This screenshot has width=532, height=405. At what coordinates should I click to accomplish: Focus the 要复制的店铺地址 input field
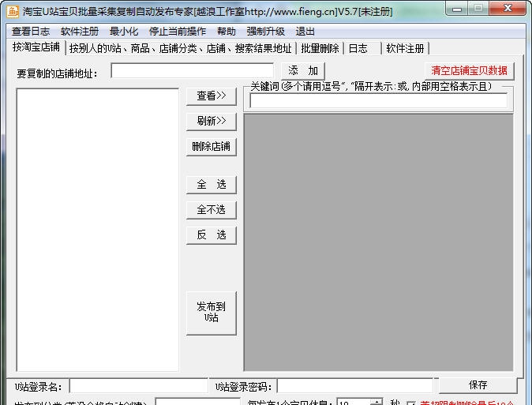193,71
